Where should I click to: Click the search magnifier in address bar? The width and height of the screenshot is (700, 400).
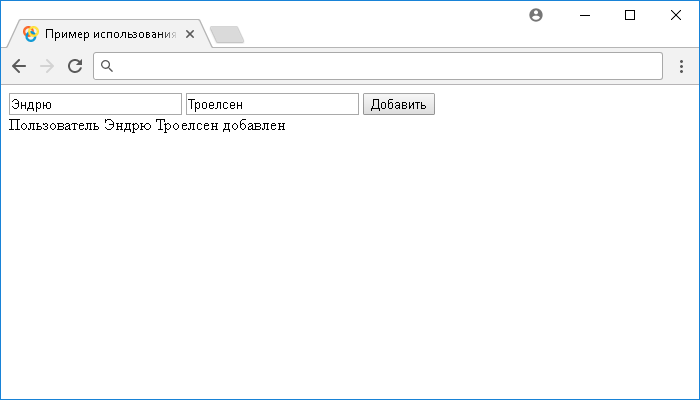click(x=107, y=66)
